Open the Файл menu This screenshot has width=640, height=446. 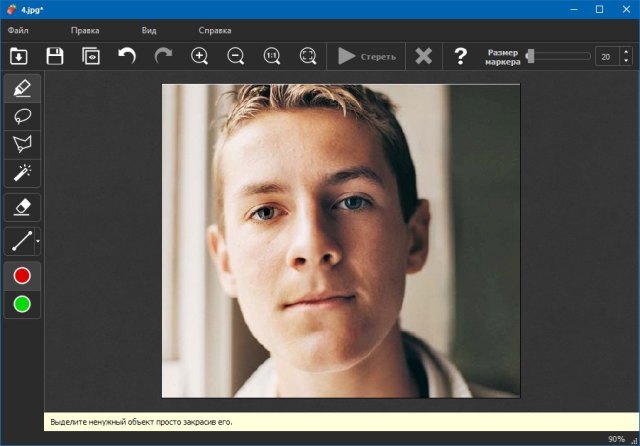(x=18, y=30)
